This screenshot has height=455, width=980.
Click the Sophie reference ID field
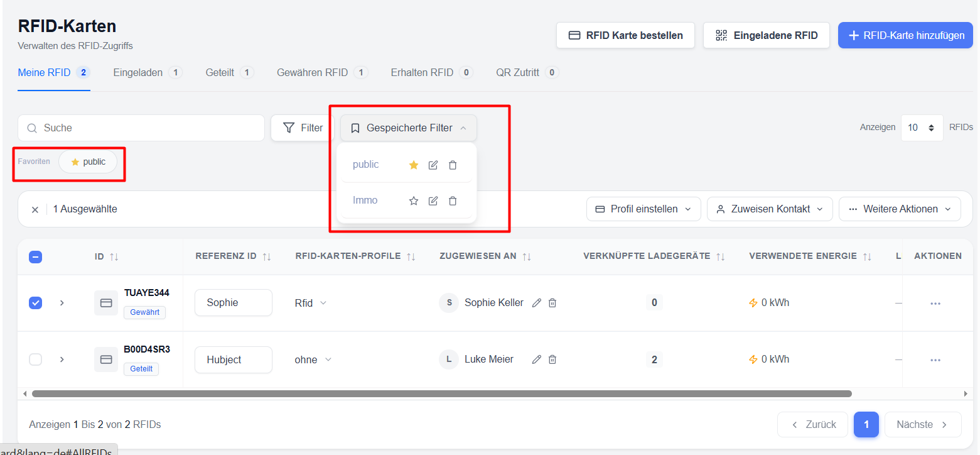[234, 303]
